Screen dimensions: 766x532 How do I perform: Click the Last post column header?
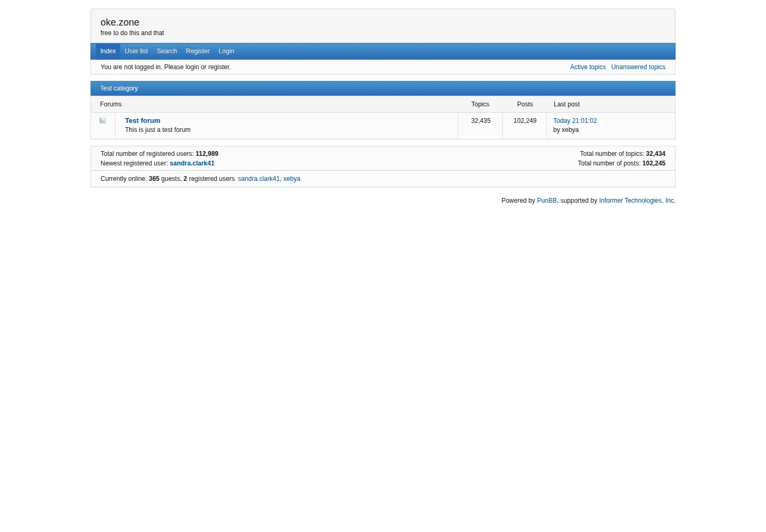click(567, 104)
